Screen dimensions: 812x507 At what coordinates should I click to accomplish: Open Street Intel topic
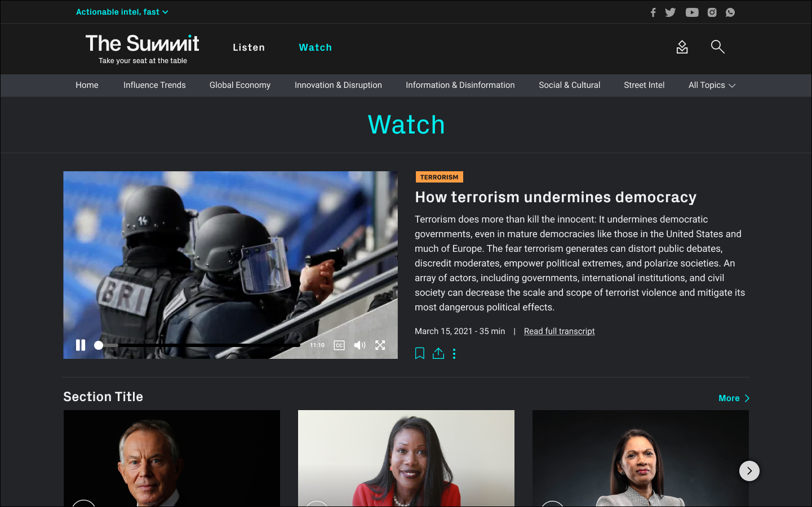click(x=644, y=85)
